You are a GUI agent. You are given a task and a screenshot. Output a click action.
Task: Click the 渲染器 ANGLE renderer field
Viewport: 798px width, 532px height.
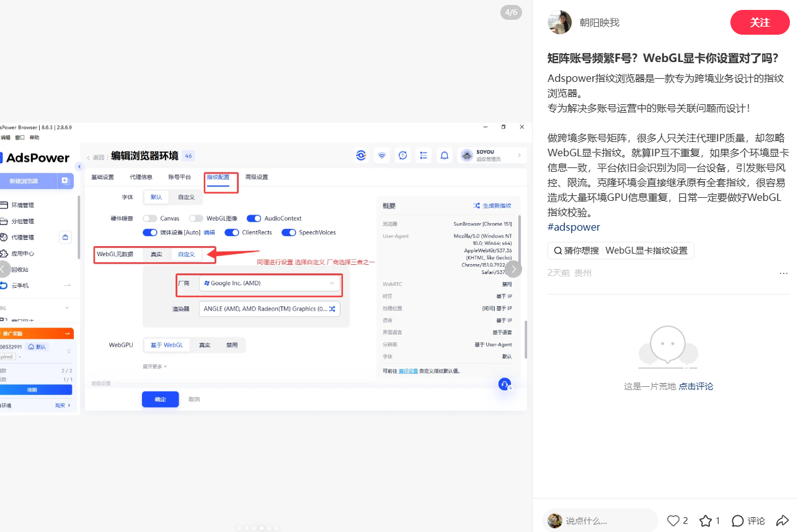[269, 309]
